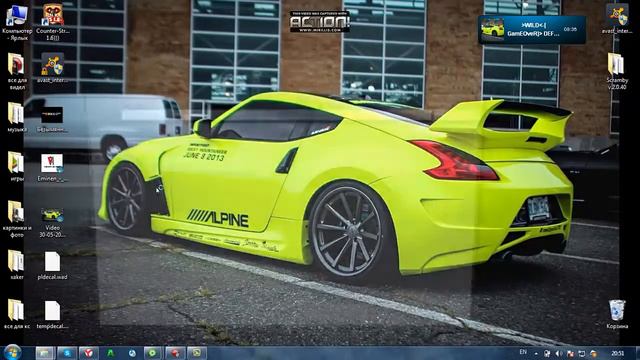Open the 20:51 taskbar clock
640x360 pixels.
pyautogui.click(x=617, y=353)
